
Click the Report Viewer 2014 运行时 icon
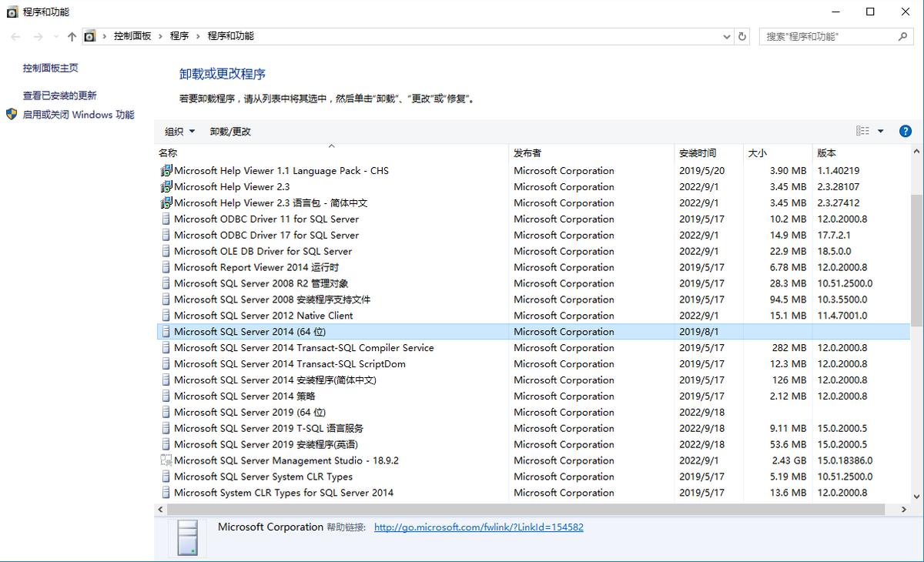(x=166, y=268)
